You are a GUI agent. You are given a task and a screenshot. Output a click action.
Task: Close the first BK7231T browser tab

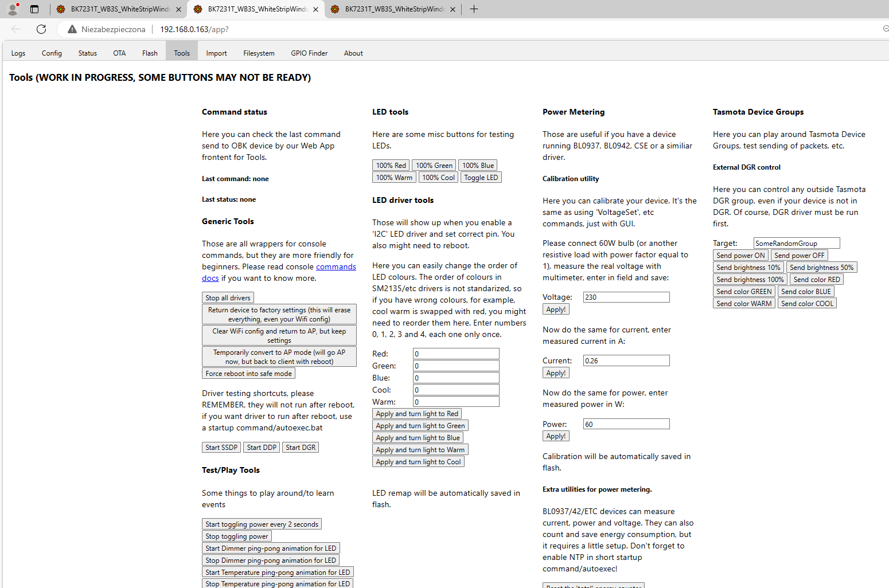point(178,9)
